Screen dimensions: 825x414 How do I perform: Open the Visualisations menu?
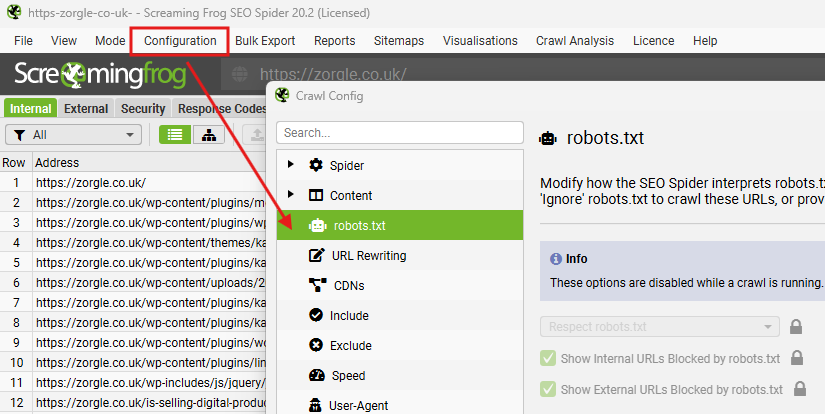[x=480, y=41]
